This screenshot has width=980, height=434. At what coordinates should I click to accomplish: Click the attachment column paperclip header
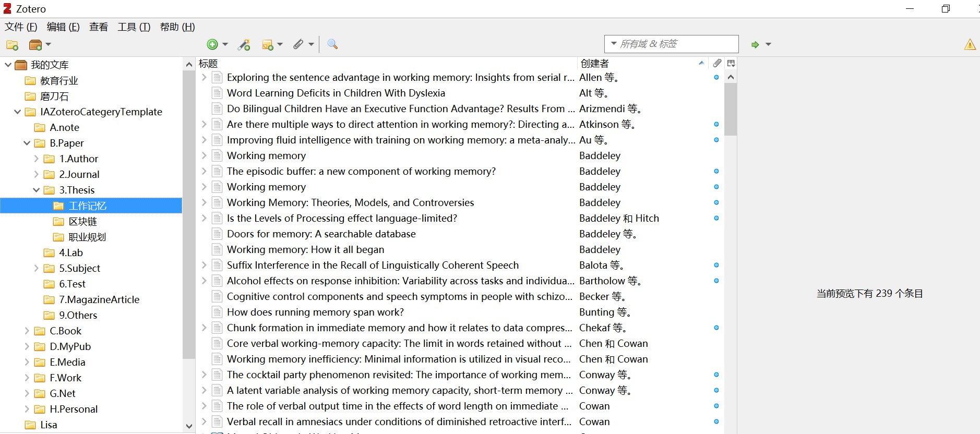718,63
